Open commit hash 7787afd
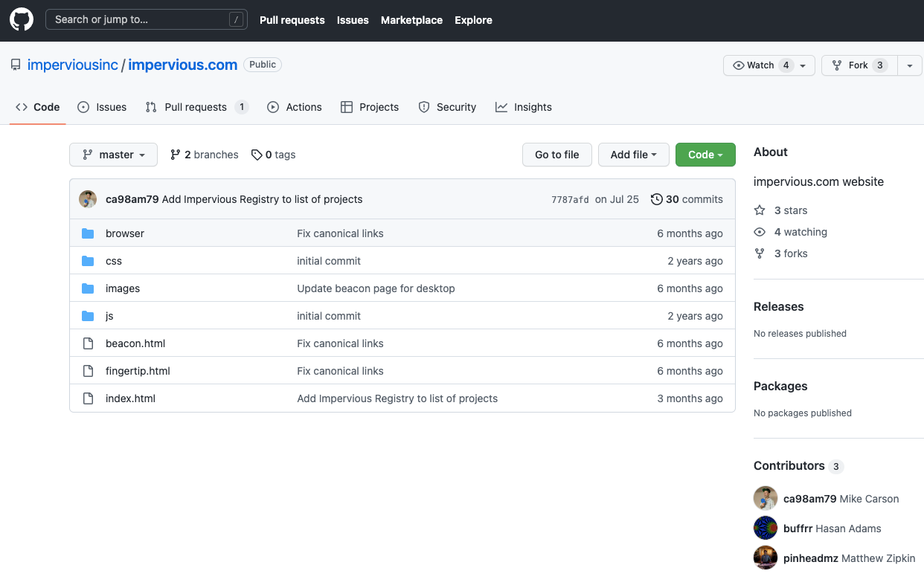The image size is (924, 588). [x=570, y=199]
